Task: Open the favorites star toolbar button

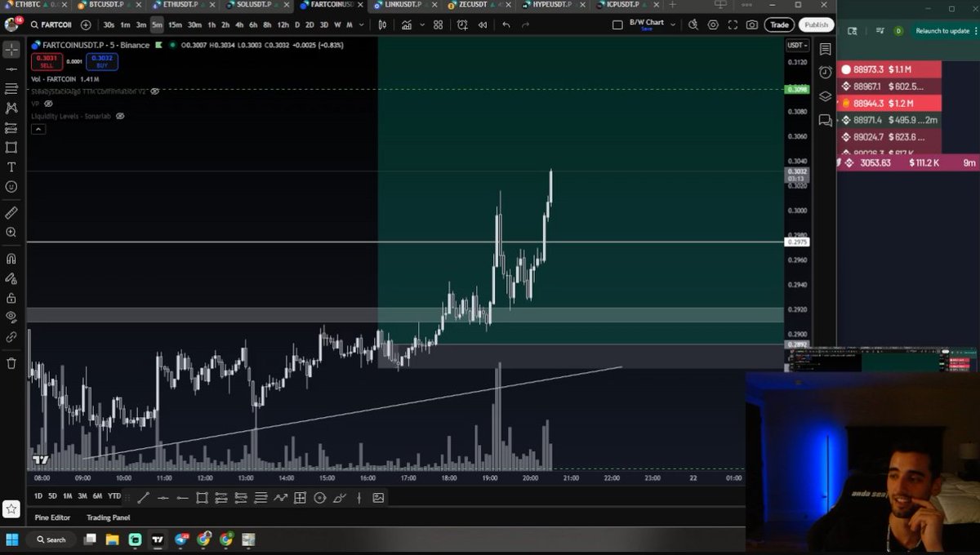Action: point(11,508)
